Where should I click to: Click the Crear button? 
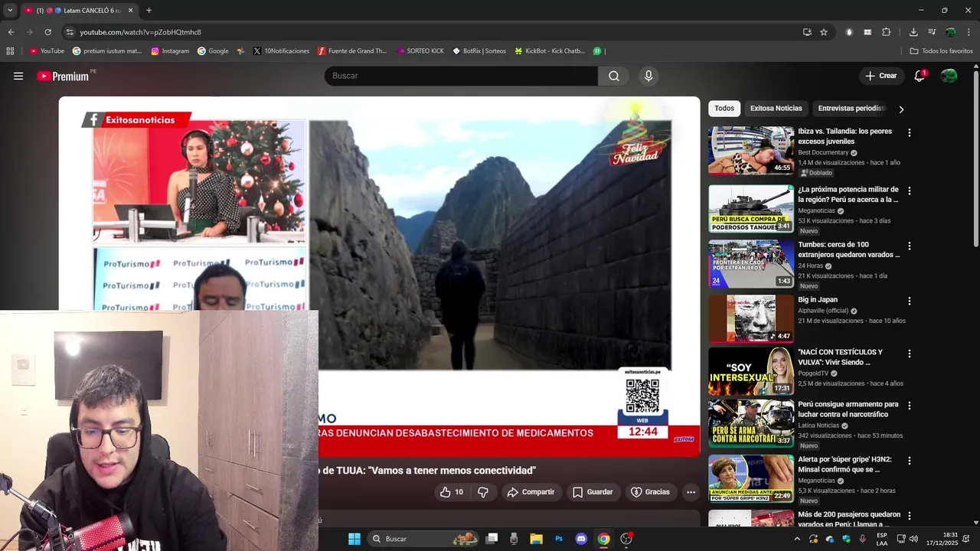pyautogui.click(x=880, y=76)
